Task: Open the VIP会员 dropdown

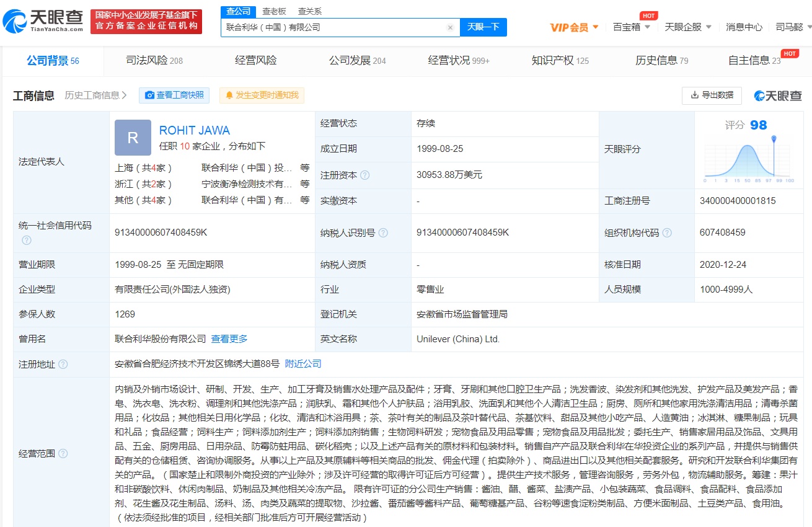Action: 575,27
